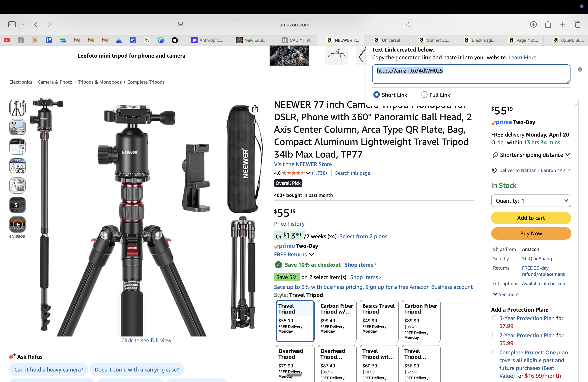Check the Complete Protect plan box
The width and height of the screenshot is (588, 382).
(494, 352)
